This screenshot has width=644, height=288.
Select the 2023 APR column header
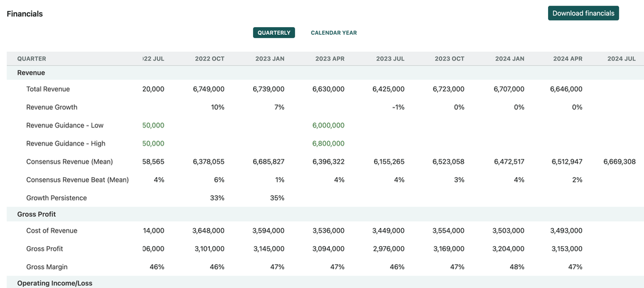tap(330, 59)
